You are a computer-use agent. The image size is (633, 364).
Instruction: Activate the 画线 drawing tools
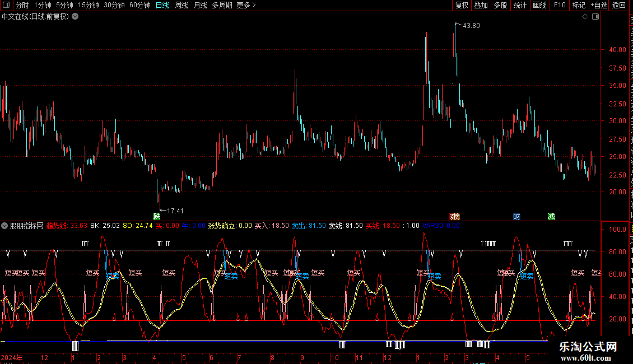pos(540,5)
